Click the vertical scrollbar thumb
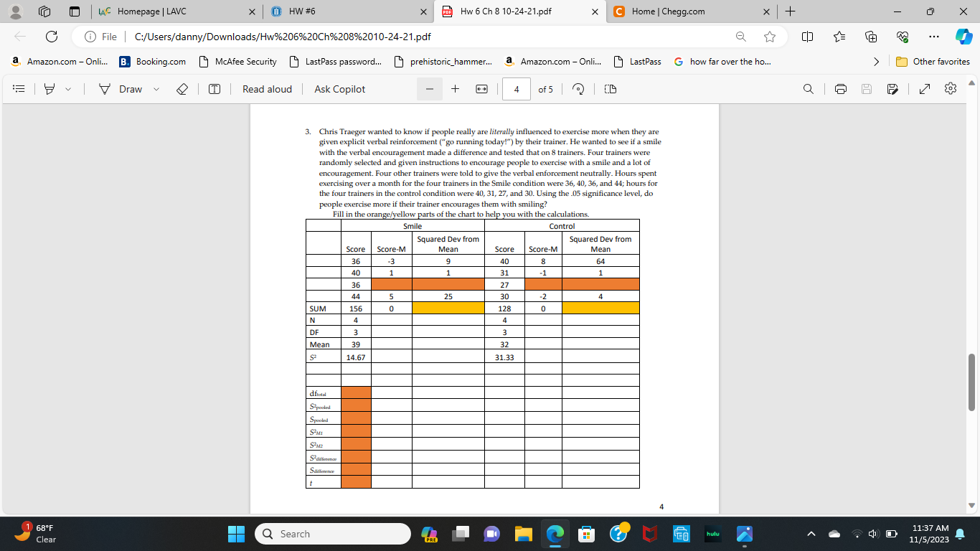 (973, 381)
